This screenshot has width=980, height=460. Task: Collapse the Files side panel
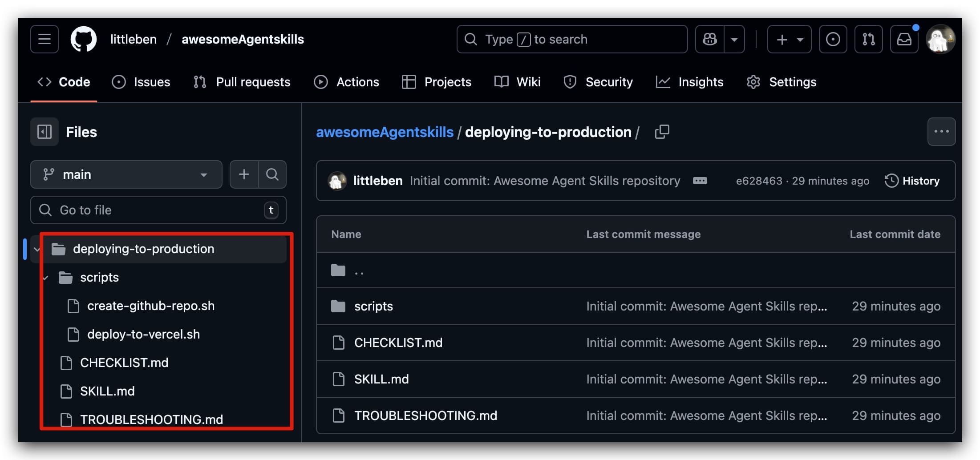(45, 132)
